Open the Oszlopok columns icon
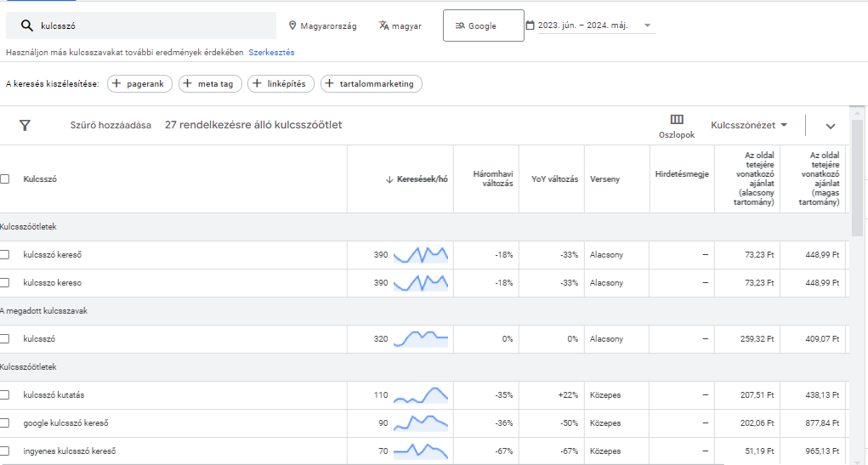868x465 pixels. click(x=677, y=120)
